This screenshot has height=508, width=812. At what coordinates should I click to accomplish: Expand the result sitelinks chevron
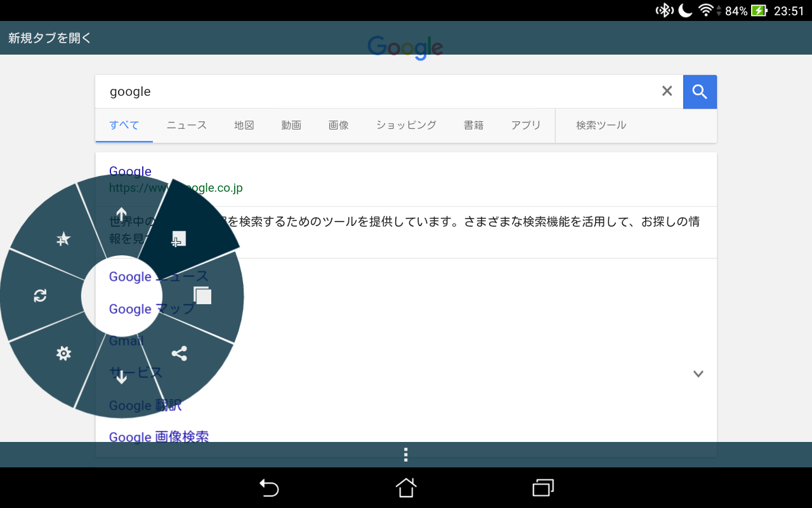click(x=698, y=374)
